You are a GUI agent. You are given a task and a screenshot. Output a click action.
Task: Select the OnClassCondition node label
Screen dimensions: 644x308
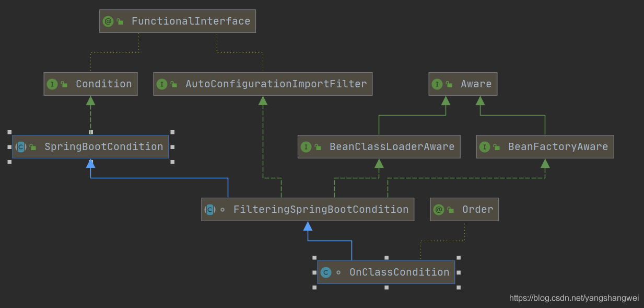pos(399,272)
